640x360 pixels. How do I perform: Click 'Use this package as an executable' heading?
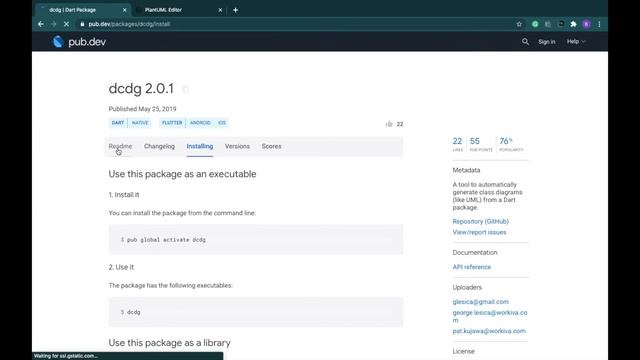click(x=182, y=174)
